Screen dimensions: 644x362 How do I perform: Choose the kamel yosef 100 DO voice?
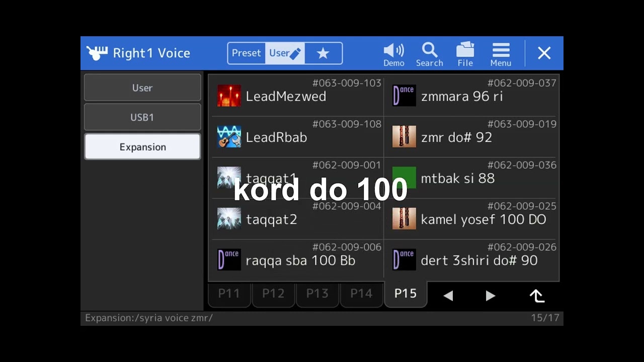tap(483, 220)
